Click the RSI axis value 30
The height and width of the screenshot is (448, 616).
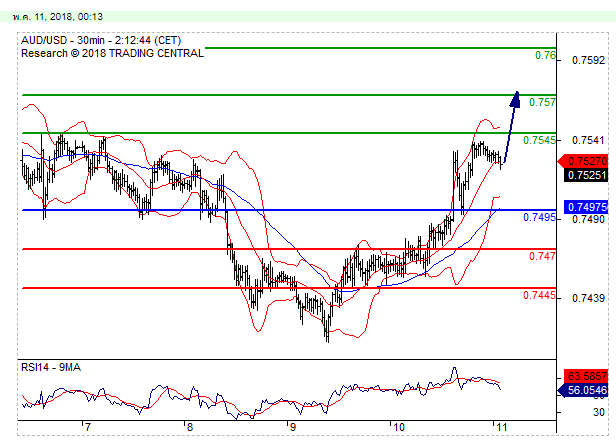pyautogui.click(x=599, y=412)
